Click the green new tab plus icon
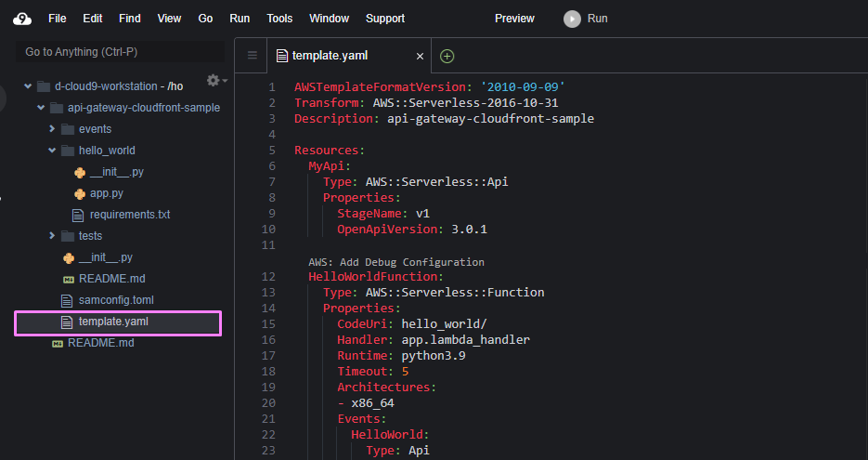Screen dimensions: 868x460 tap(447, 56)
